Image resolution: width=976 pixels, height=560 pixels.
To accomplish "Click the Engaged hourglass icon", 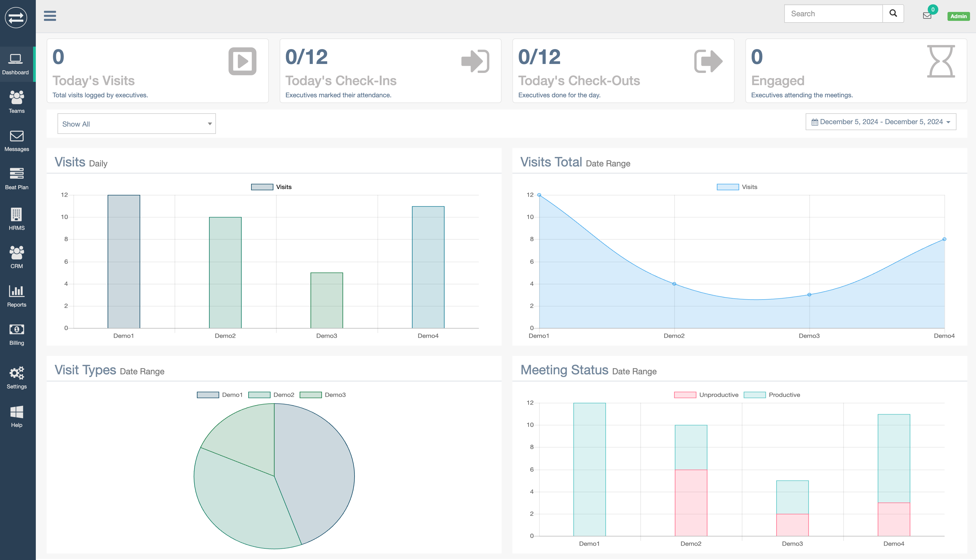I will (x=941, y=61).
